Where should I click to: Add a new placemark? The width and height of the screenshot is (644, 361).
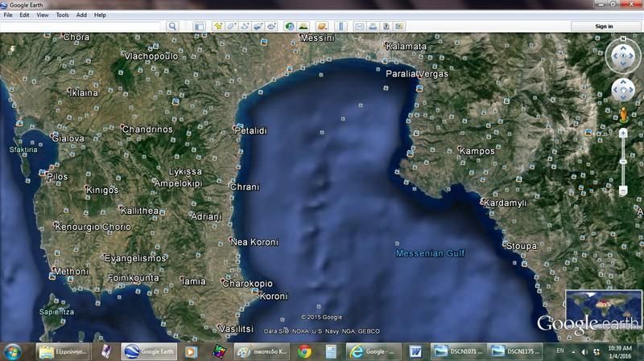(218, 27)
